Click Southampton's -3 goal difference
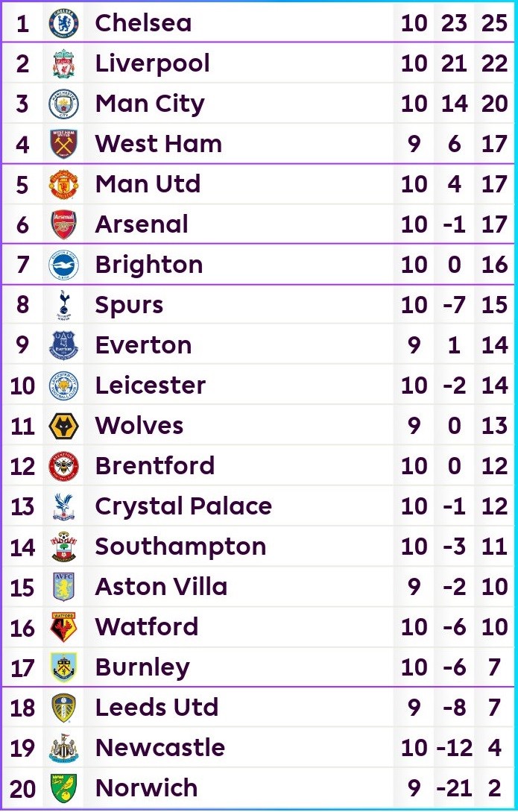 (455, 547)
